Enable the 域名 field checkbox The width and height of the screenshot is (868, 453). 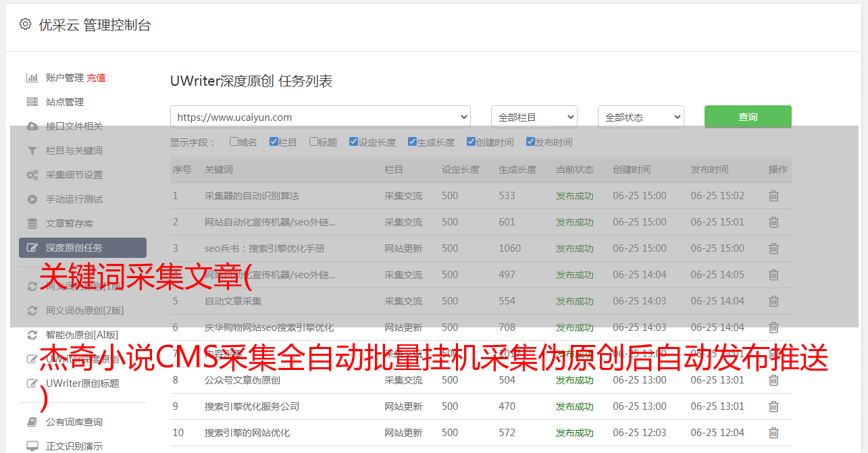234,142
